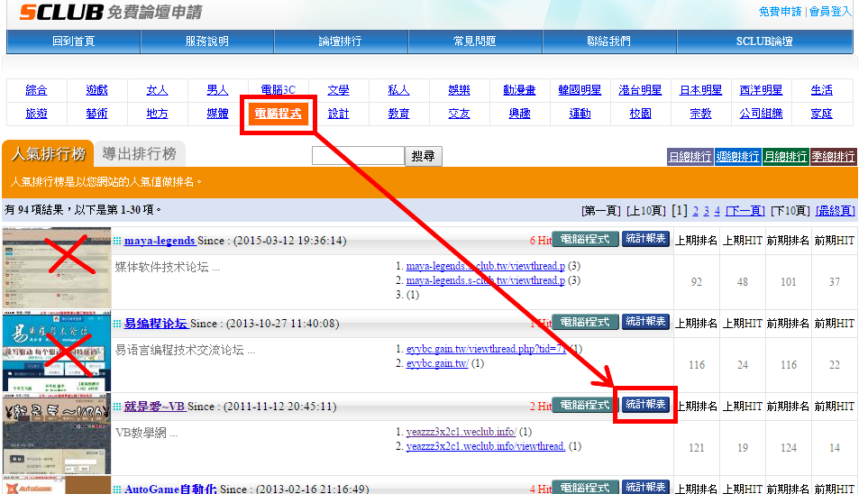Open the maya-legends forum title link

coord(160,241)
